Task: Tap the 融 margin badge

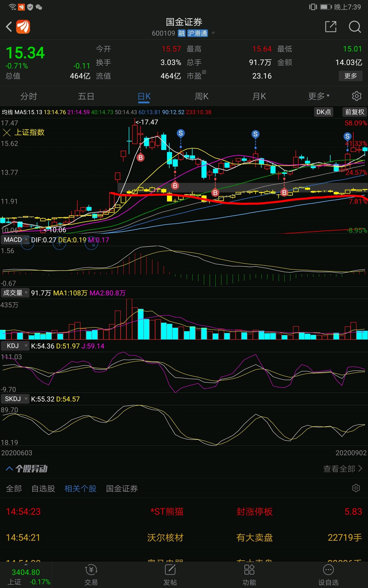Action: pos(181,33)
